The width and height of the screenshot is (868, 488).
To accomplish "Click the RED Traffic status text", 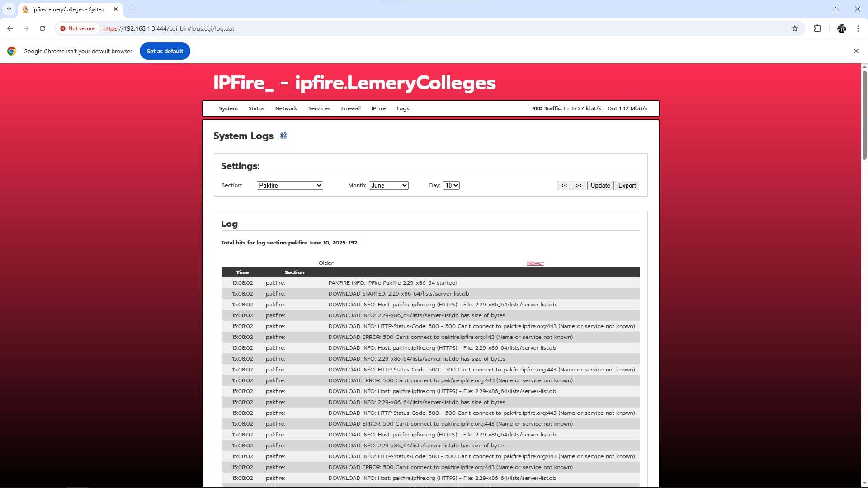I will (590, 108).
